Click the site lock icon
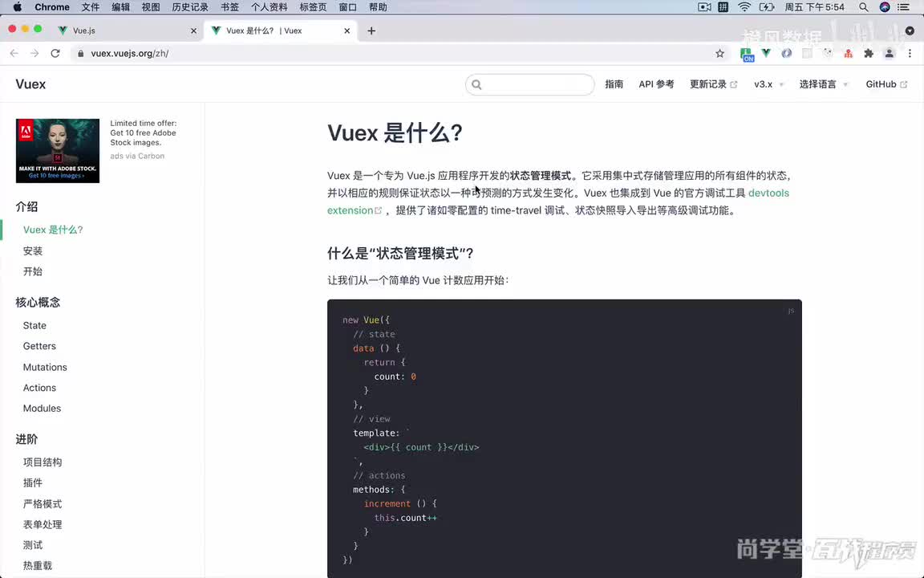Image resolution: width=924 pixels, height=578 pixels. (x=81, y=53)
